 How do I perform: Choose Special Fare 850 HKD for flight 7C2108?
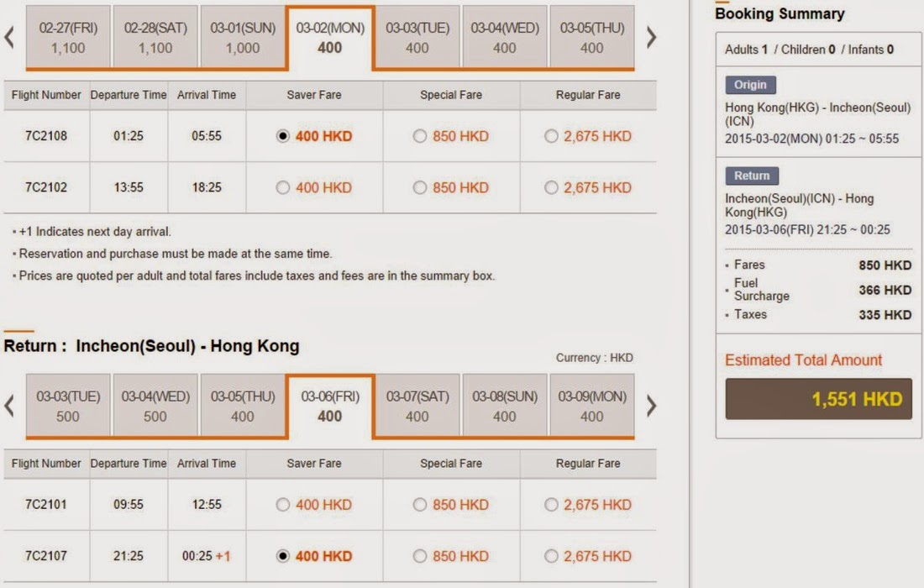pos(420,137)
